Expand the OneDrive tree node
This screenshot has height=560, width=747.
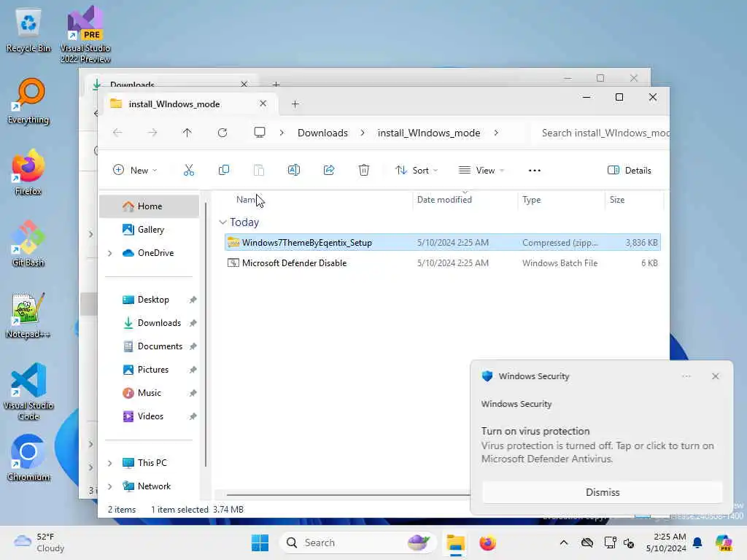point(110,253)
